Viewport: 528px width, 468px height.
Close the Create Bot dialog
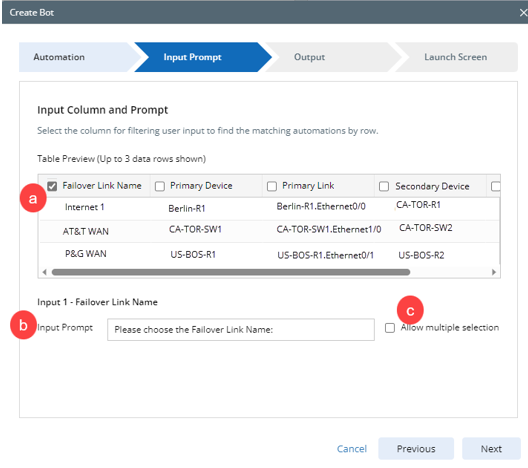click(523, 13)
